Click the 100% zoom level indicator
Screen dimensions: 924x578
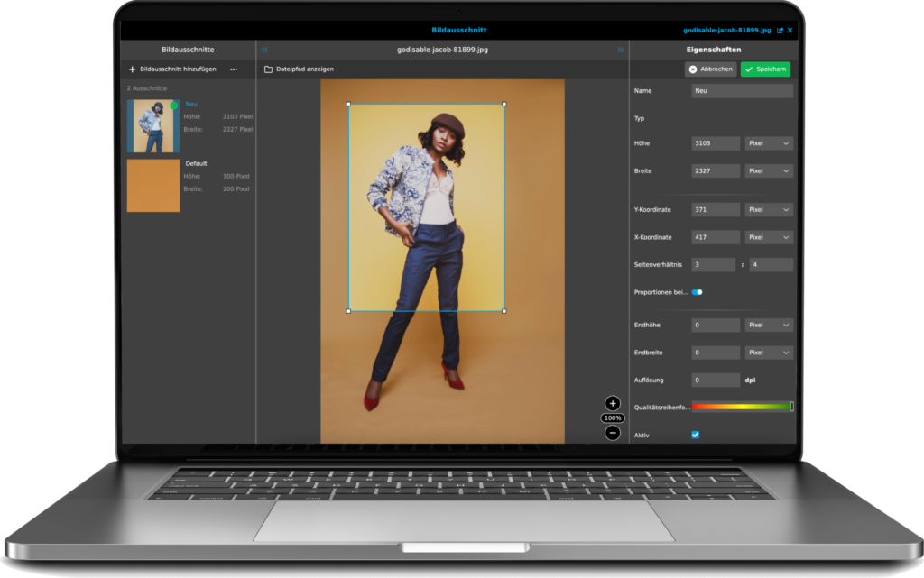pyautogui.click(x=613, y=417)
